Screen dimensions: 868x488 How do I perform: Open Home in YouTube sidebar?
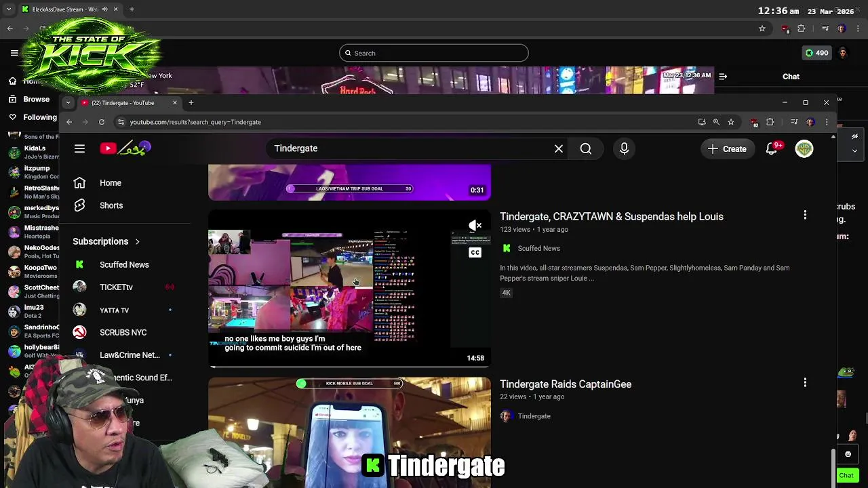pos(111,183)
